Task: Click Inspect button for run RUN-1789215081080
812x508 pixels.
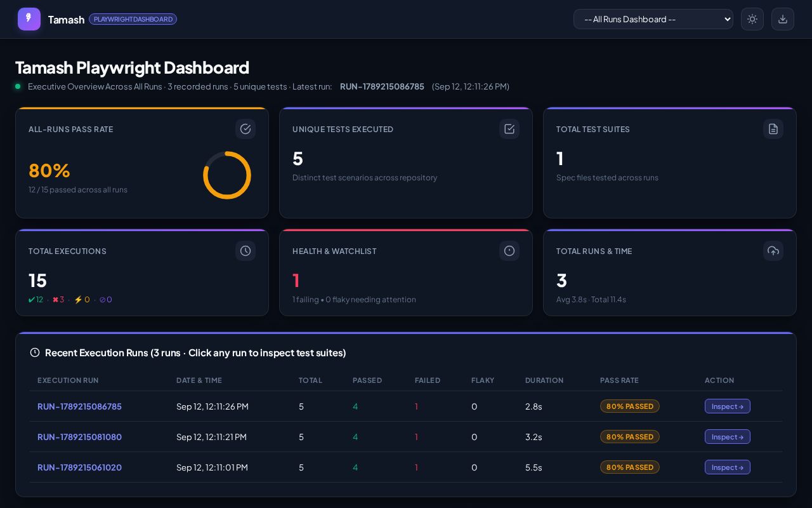Action: click(728, 437)
